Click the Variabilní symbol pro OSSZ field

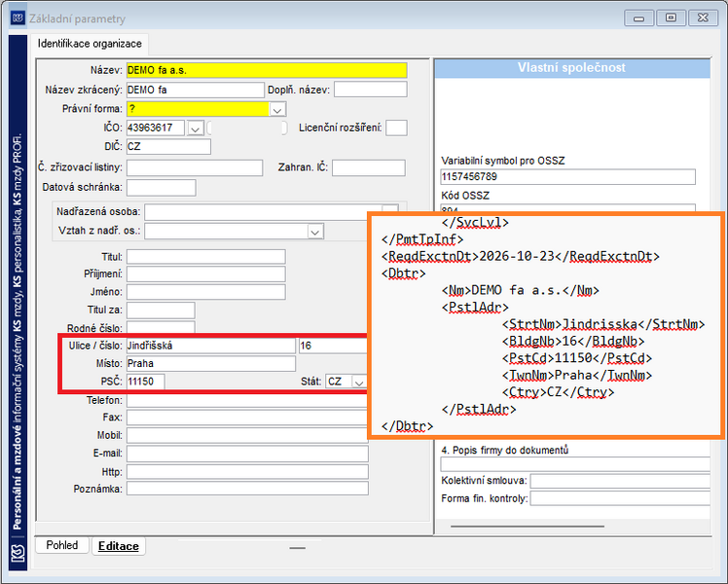click(567, 177)
